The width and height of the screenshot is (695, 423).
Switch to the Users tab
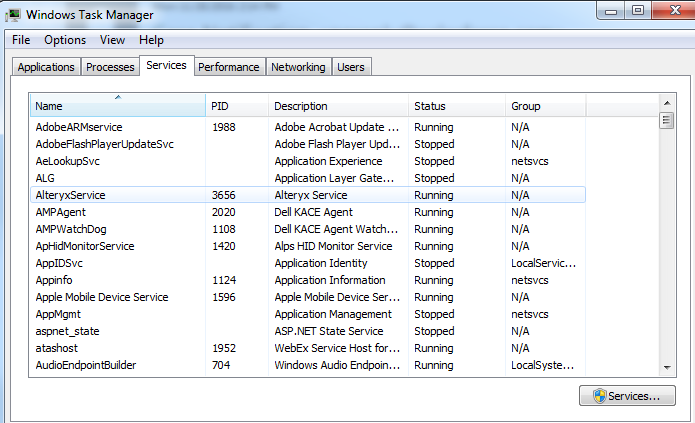[x=351, y=67]
